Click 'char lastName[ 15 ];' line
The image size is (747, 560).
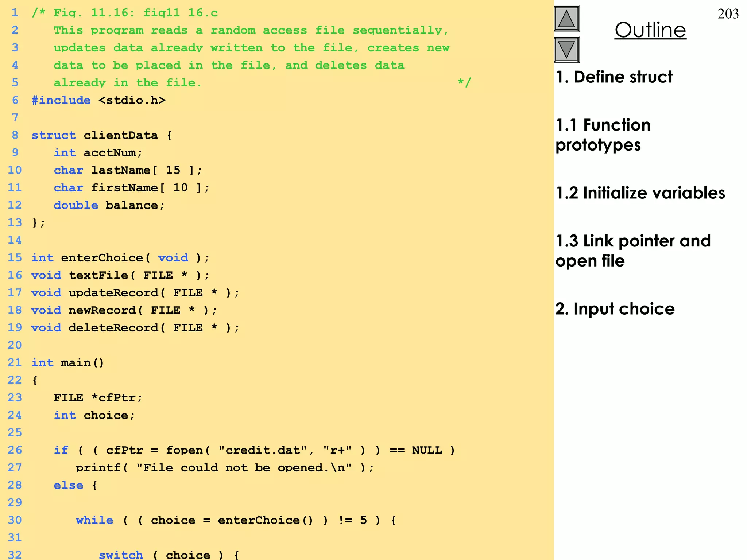128,170
